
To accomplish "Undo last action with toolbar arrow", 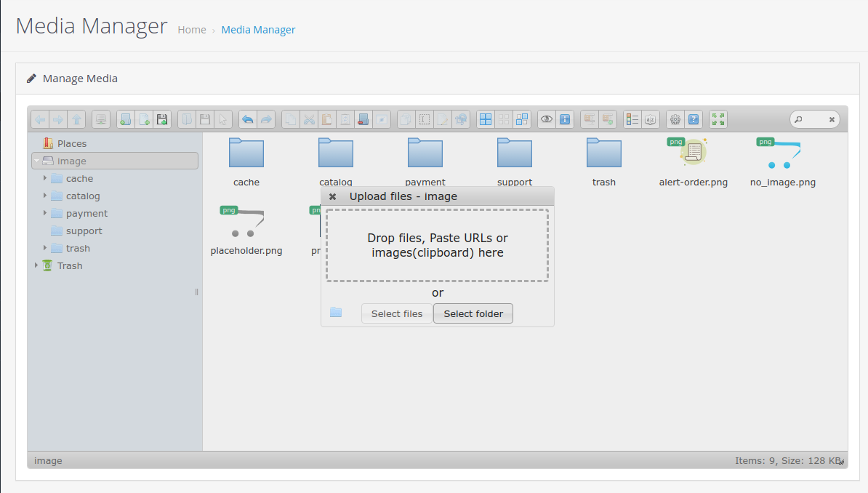I will [x=247, y=119].
